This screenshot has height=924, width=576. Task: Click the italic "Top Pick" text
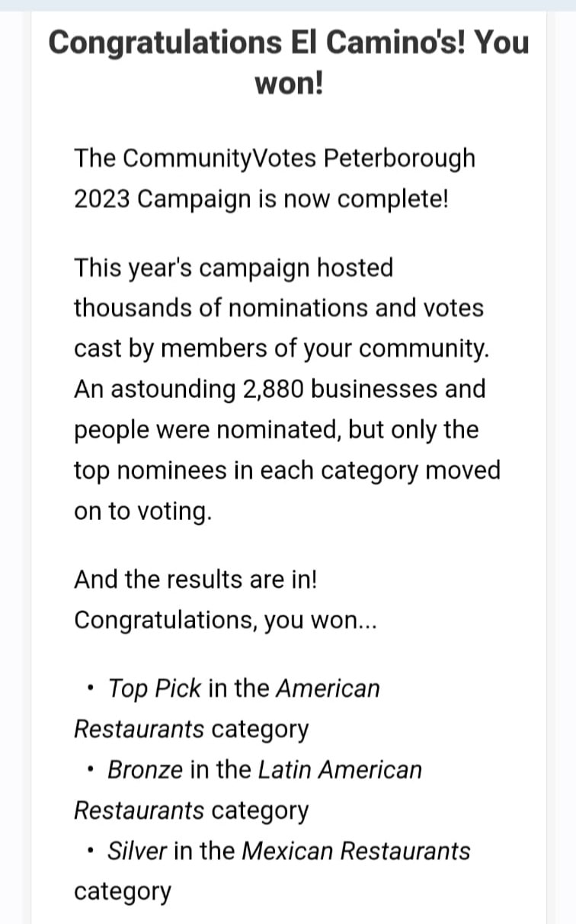[155, 689]
